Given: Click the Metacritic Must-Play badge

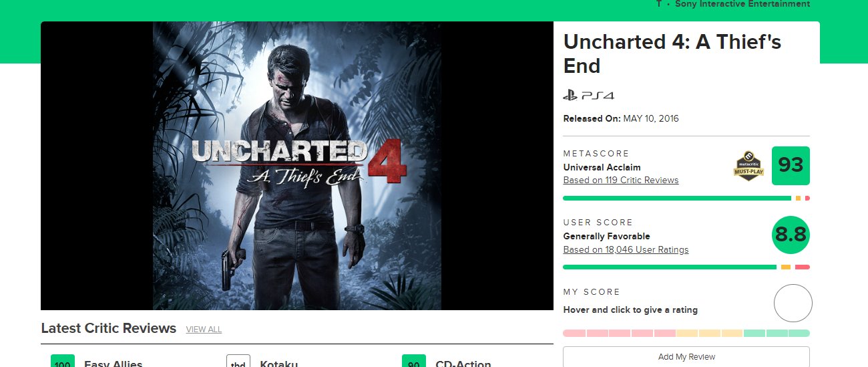Looking at the screenshot, I should click(749, 166).
